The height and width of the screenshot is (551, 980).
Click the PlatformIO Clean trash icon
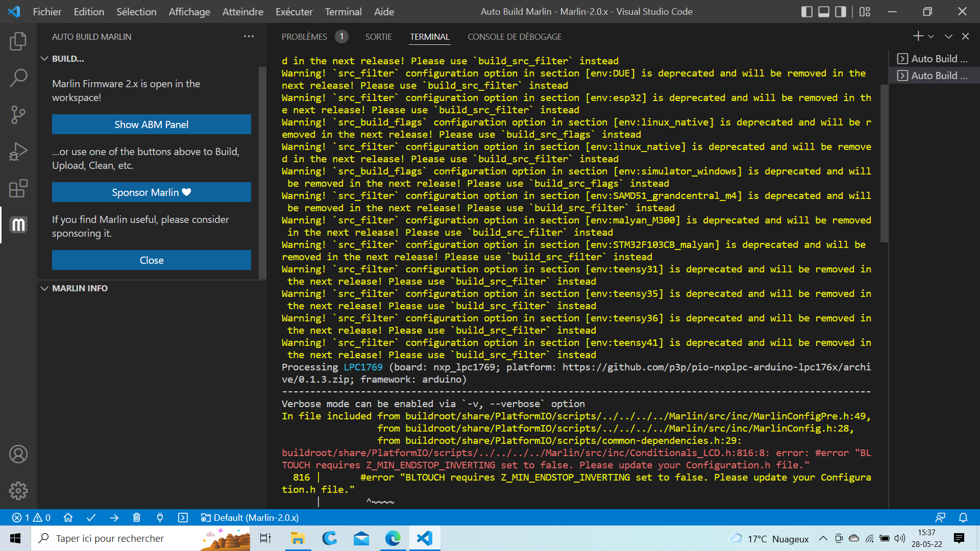(x=137, y=518)
